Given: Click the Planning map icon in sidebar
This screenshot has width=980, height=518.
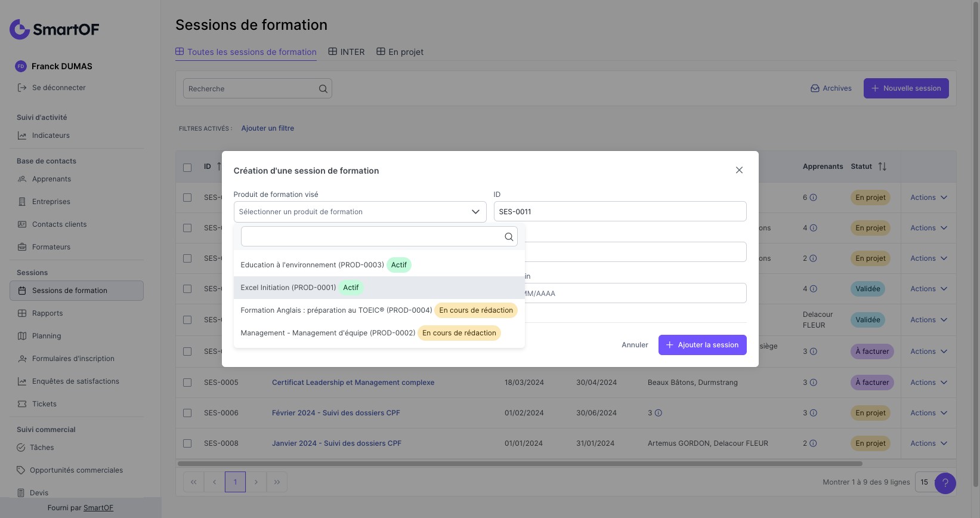Looking at the screenshot, I should coord(22,336).
